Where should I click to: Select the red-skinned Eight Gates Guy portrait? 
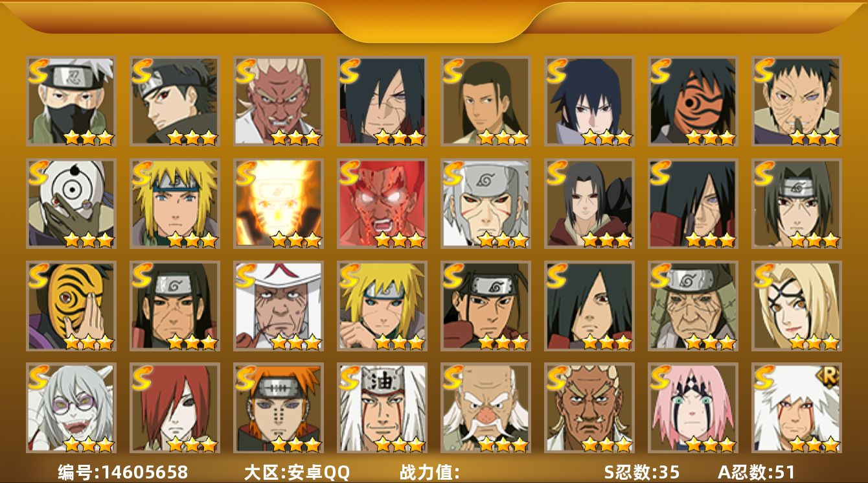(x=382, y=204)
